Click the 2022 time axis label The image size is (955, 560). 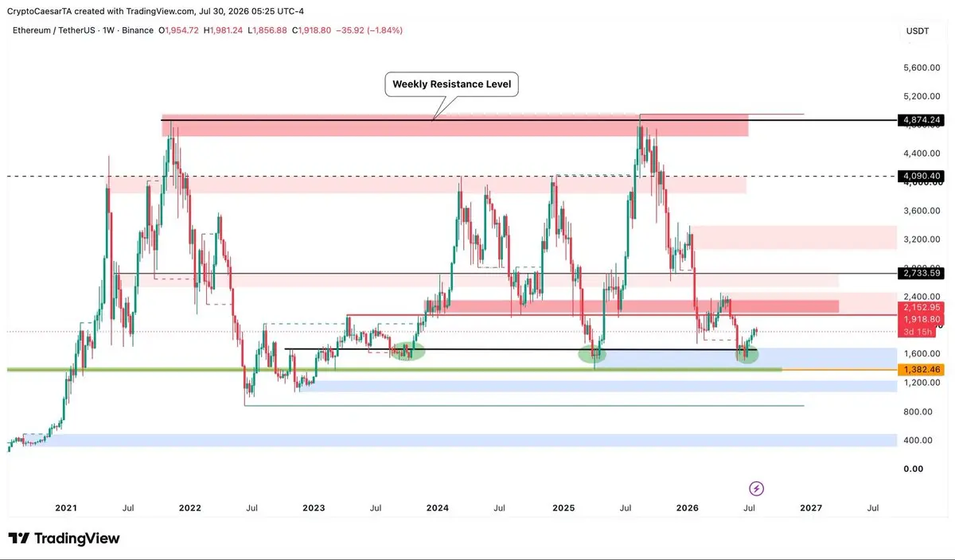(x=190, y=507)
